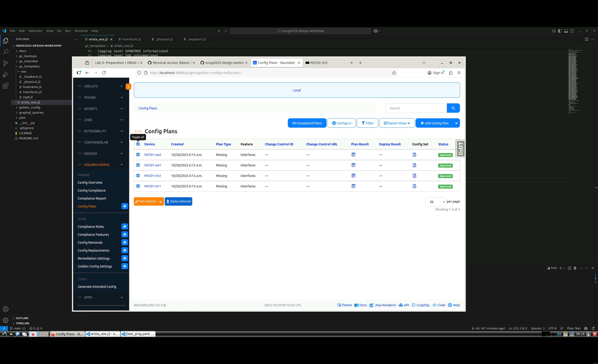Image resolution: width=598 pixels, height=364 pixels.
Task: Click the Deploy Selected button
Action: 178,201
